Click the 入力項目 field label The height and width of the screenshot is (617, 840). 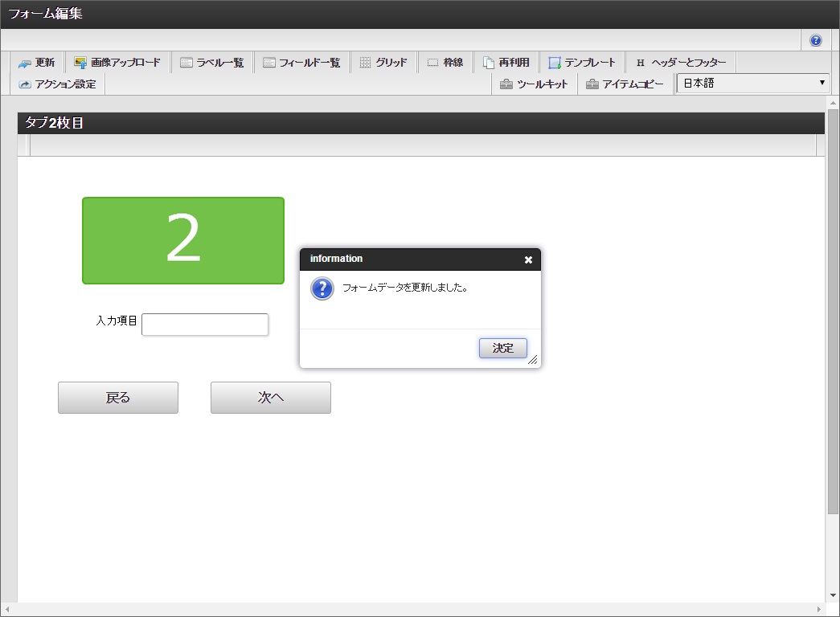(117, 321)
